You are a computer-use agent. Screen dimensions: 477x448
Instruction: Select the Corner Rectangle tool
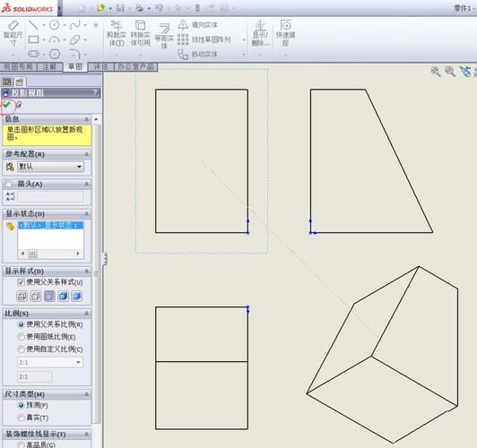[x=33, y=39]
